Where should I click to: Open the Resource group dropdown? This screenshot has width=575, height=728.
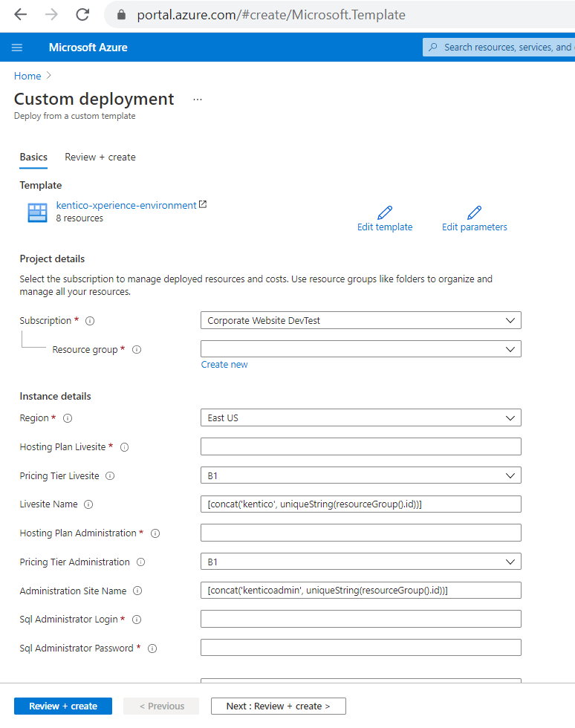click(361, 349)
